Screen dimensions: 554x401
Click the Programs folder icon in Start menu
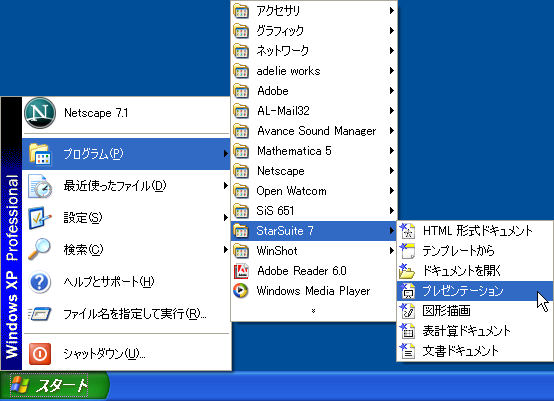(40, 154)
